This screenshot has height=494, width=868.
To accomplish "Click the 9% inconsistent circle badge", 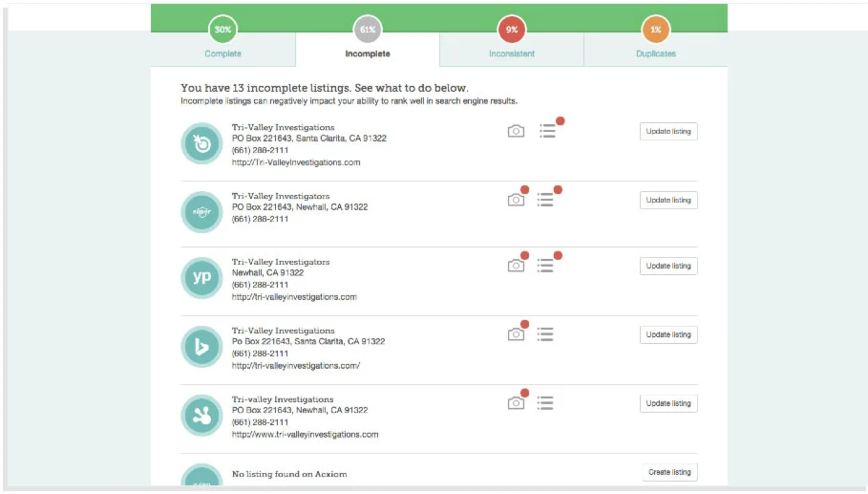I will point(512,29).
